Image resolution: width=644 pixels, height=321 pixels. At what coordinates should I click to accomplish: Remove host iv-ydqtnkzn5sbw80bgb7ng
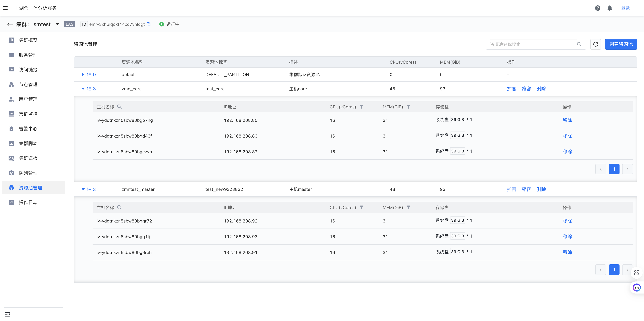pyautogui.click(x=567, y=120)
